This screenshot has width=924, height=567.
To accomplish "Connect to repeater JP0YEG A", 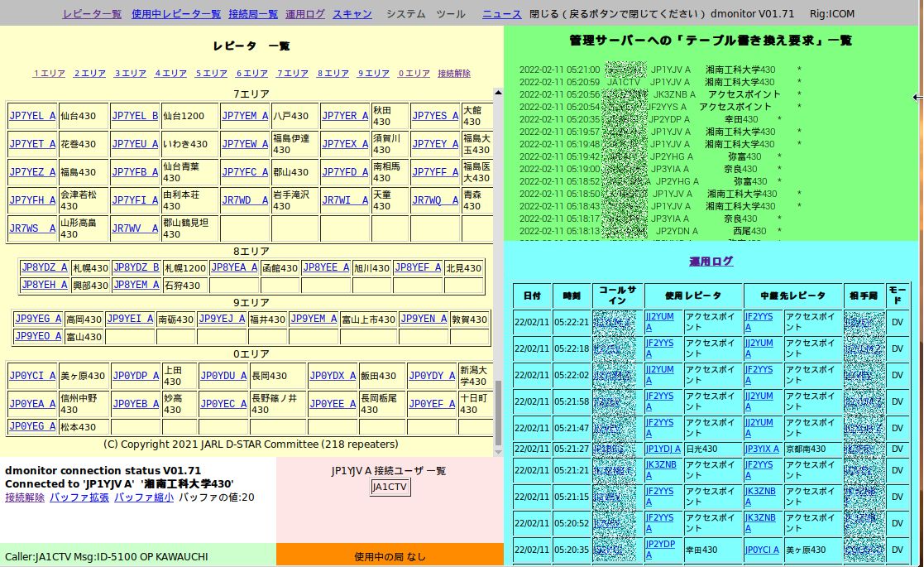I will point(32,425).
